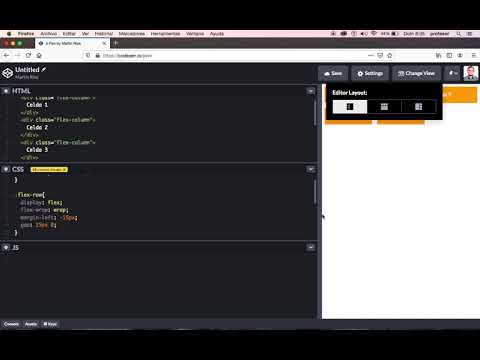The width and height of the screenshot is (480, 360).
Task: Select left-side editor layout option
Action: coord(350,107)
